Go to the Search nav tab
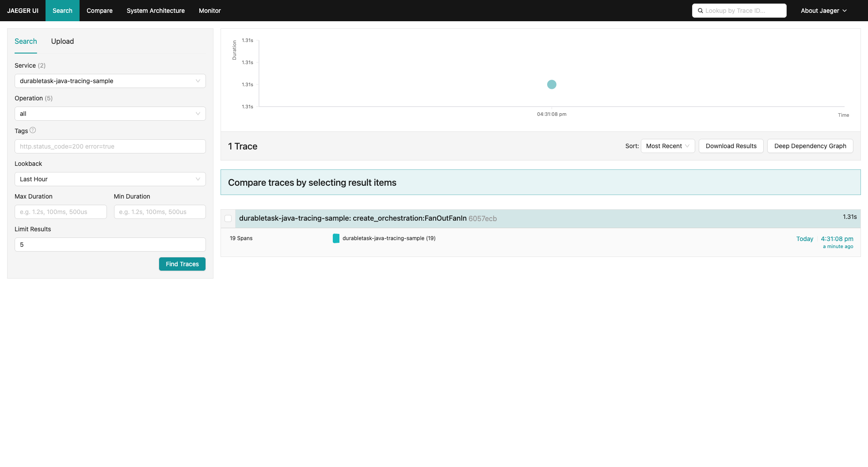The image size is (868, 467). click(x=62, y=11)
